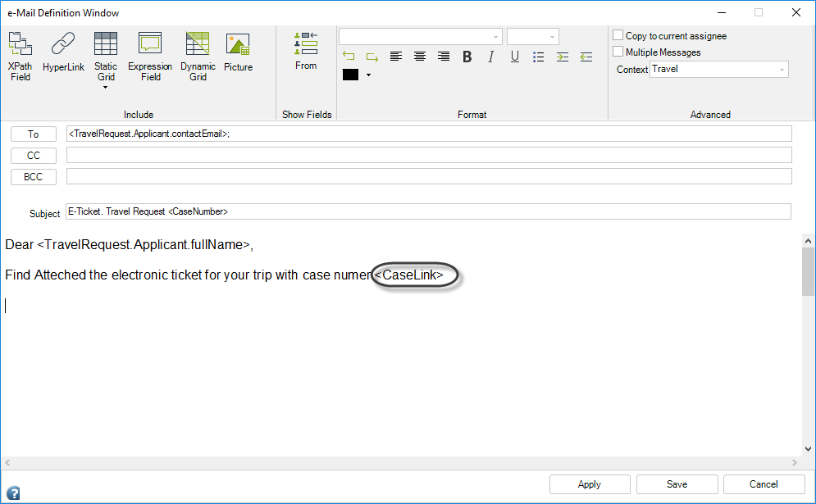Image resolution: width=816 pixels, height=504 pixels.
Task: Click the vertical scrollbar up arrow
Action: (808, 241)
